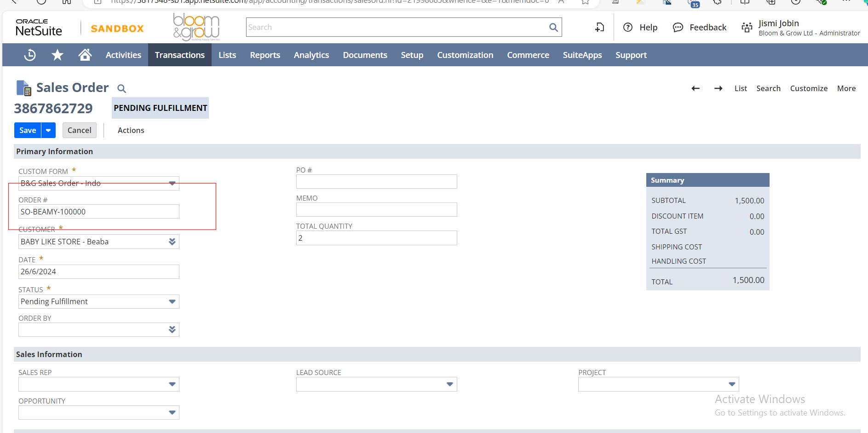This screenshot has height=433, width=868.
Task: Click the Customize link
Action: [x=809, y=88]
